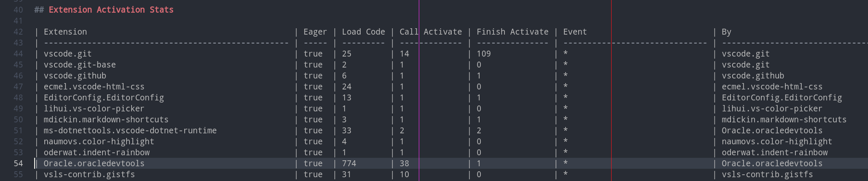Image resolution: width=868 pixels, height=181 pixels.
Task: Click line number 47 in the gutter
Action: coord(18,86)
